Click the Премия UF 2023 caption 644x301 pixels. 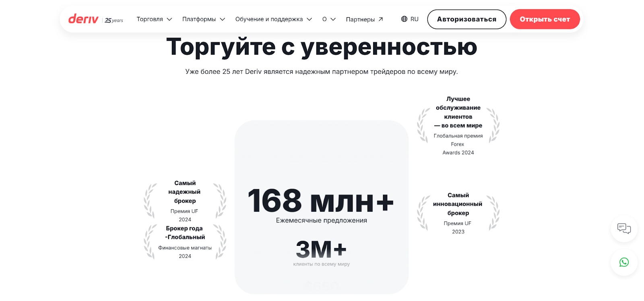pos(458,227)
